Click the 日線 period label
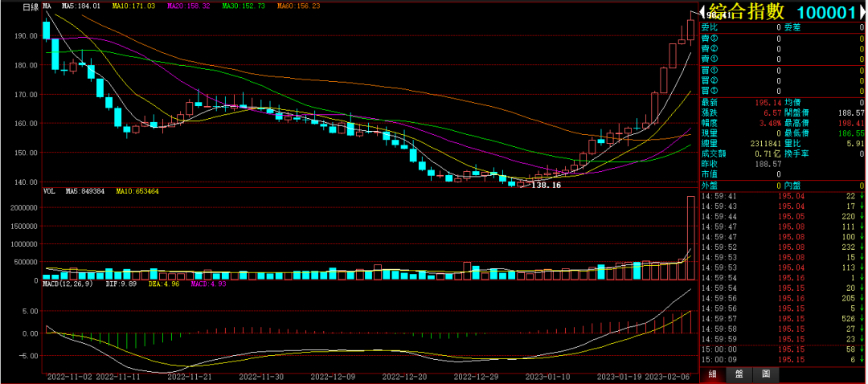The image size is (868, 384). pyautogui.click(x=30, y=6)
